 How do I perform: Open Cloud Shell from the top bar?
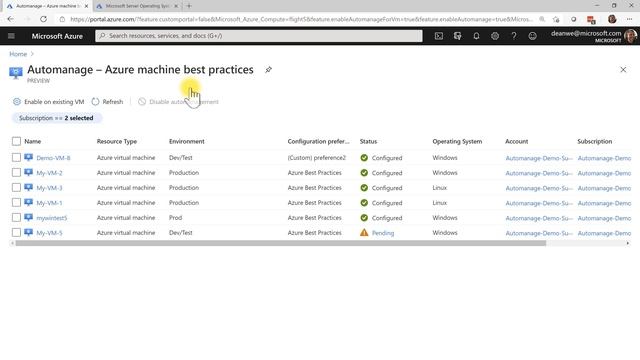click(439, 36)
